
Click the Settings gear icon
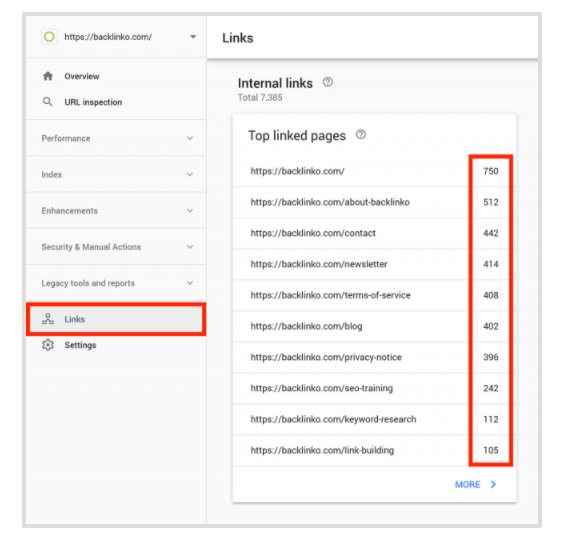pos(48,345)
